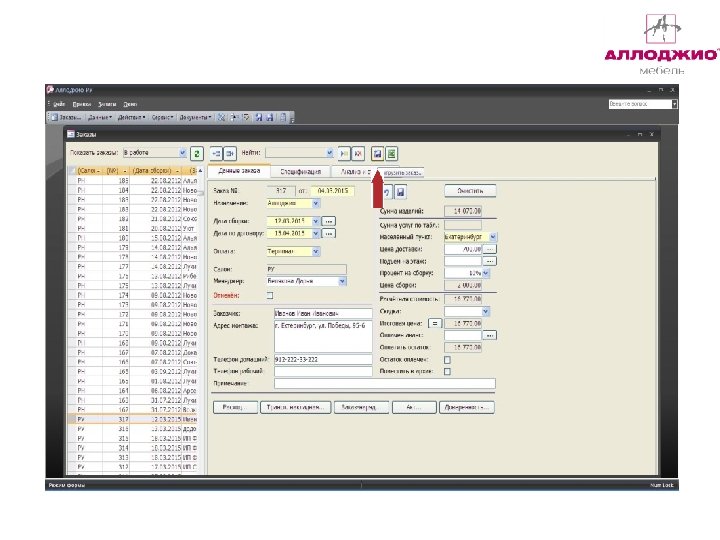Open the Окно menu
Screen dimensions: 720x540
tap(130, 104)
